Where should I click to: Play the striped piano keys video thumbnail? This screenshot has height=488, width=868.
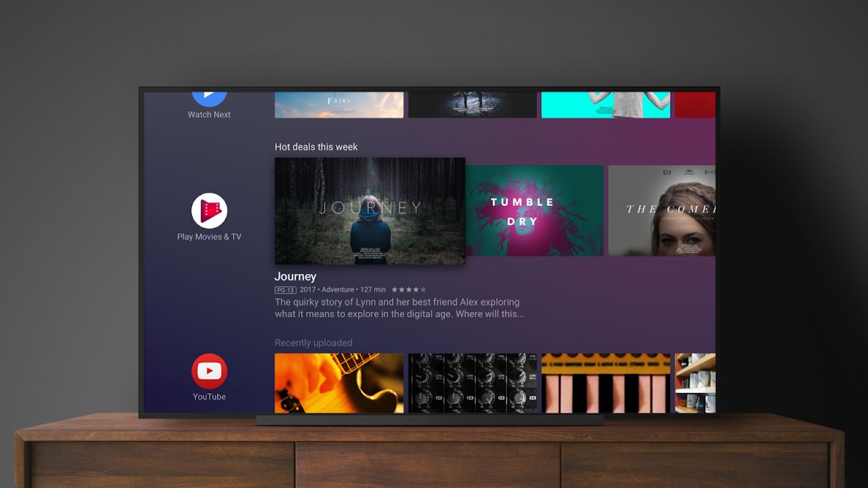[x=606, y=383]
